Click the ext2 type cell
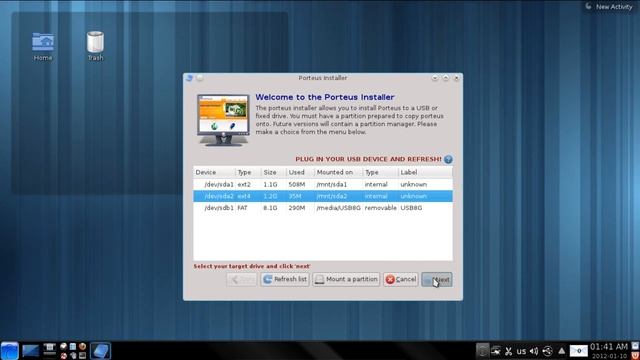This screenshot has width=640, height=360. pyautogui.click(x=244, y=184)
